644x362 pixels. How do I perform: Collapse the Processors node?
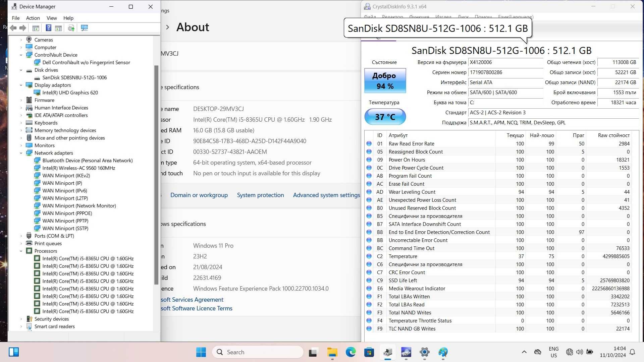click(x=21, y=251)
